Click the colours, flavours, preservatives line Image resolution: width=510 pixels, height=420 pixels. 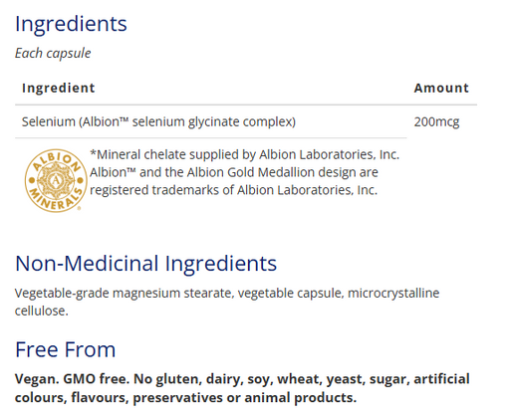click(x=185, y=397)
